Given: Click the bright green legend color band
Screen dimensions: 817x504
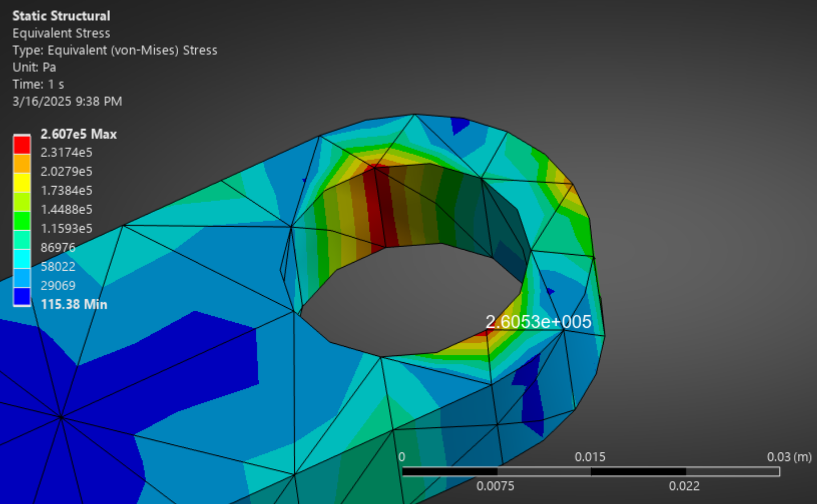Looking at the screenshot, I should point(22,221).
